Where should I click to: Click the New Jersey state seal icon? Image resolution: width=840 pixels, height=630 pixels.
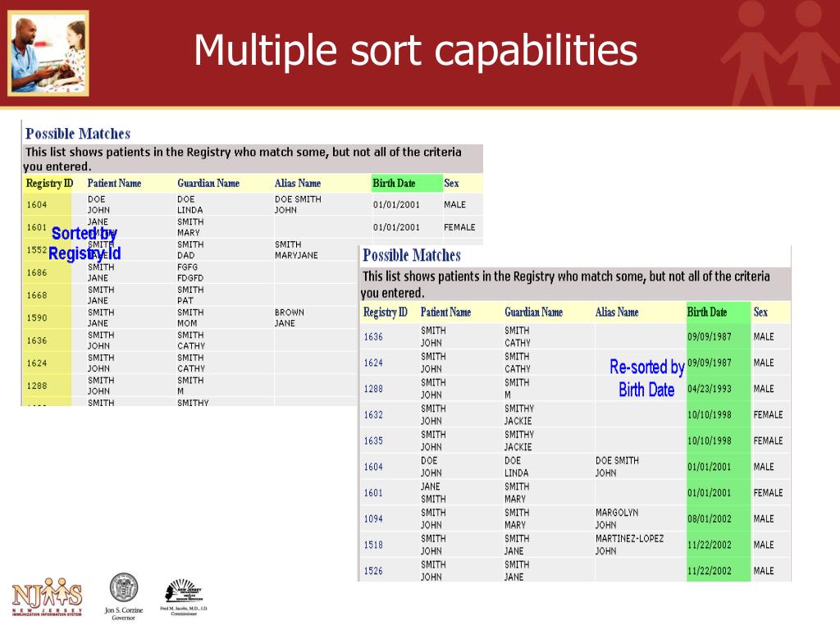click(x=124, y=588)
